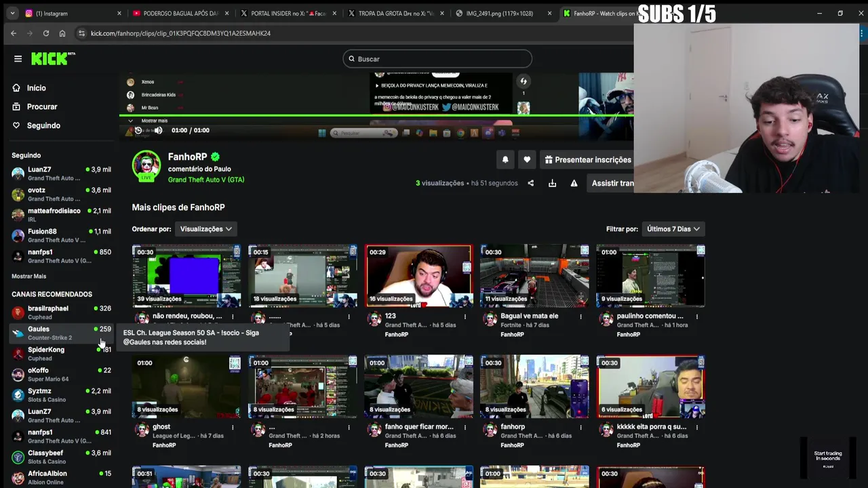This screenshot has height=488, width=868.
Task: Open FanhoRP avatar with LIVE badge
Action: pos(146,167)
